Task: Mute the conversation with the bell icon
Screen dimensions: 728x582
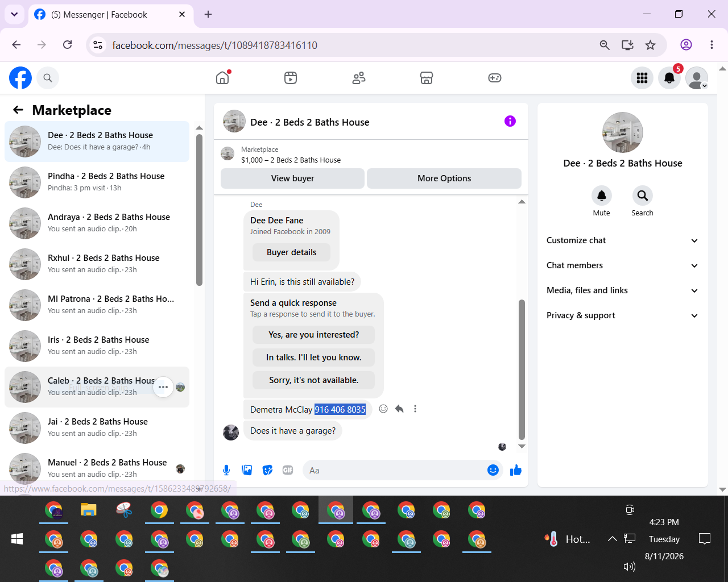Action: tap(601, 196)
